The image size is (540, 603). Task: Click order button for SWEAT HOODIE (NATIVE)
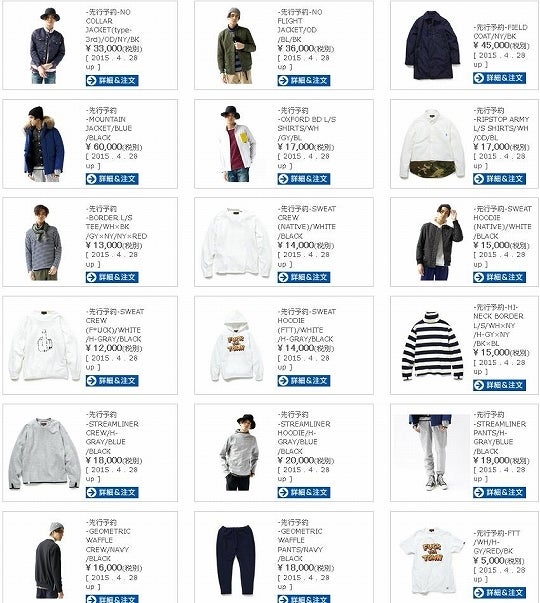499,277
